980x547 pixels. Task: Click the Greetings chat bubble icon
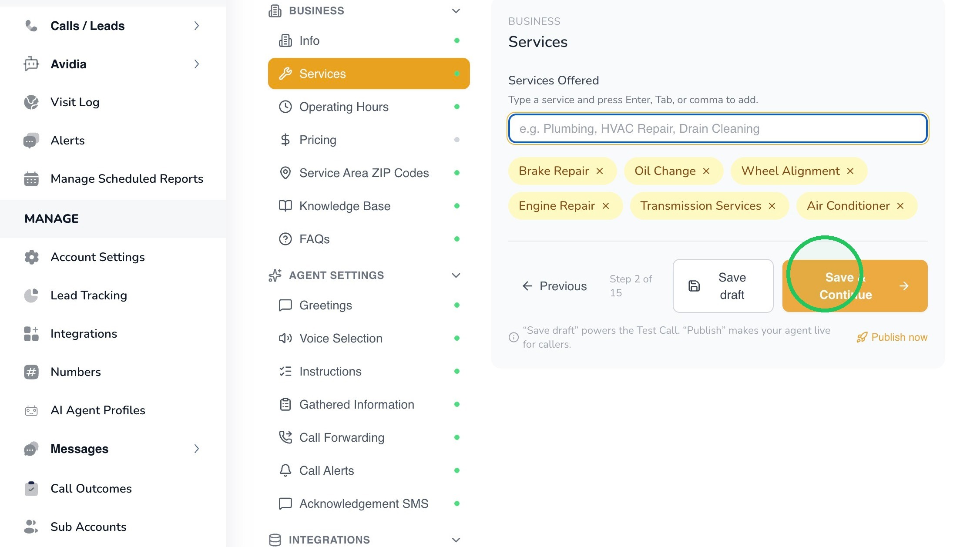[285, 305]
